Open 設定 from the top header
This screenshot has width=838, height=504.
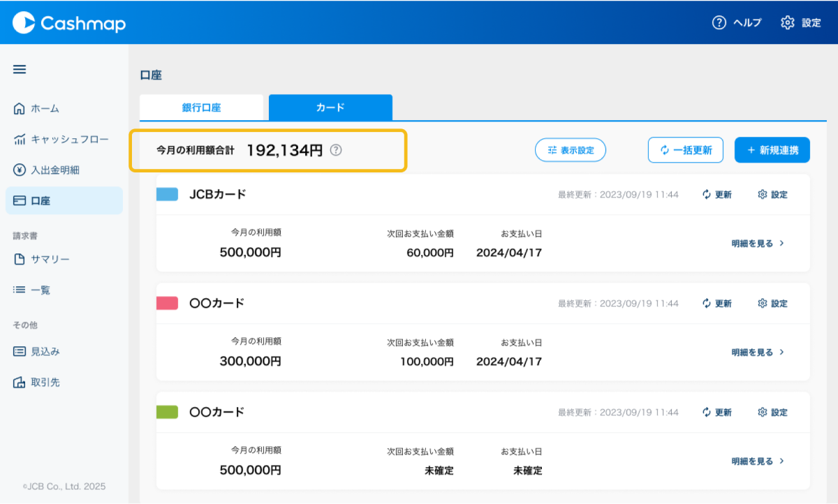coord(801,22)
